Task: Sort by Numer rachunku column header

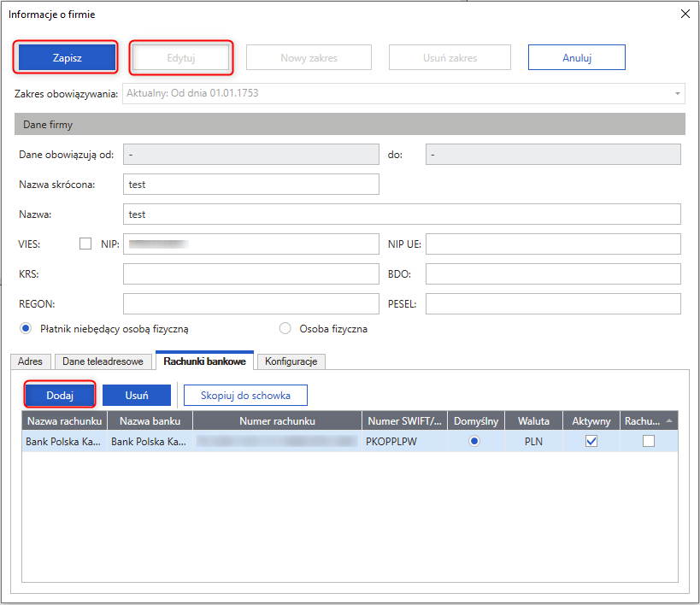Action: click(277, 420)
